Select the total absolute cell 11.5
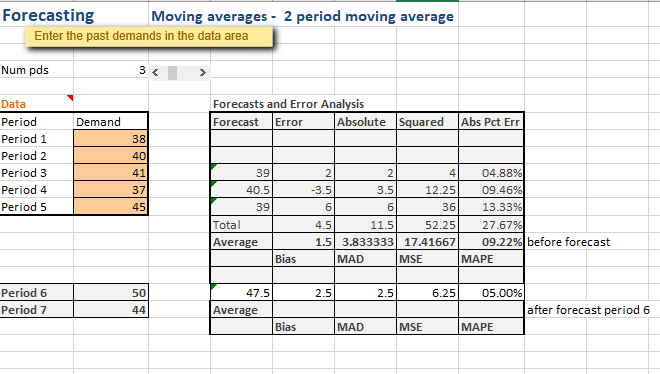The image size is (660, 374). [x=365, y=224]
